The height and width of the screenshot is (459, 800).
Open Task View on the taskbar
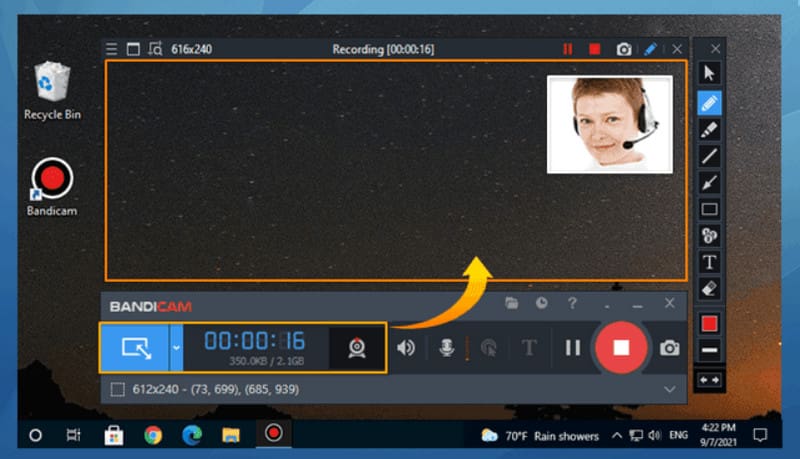(x=73, y=435)
